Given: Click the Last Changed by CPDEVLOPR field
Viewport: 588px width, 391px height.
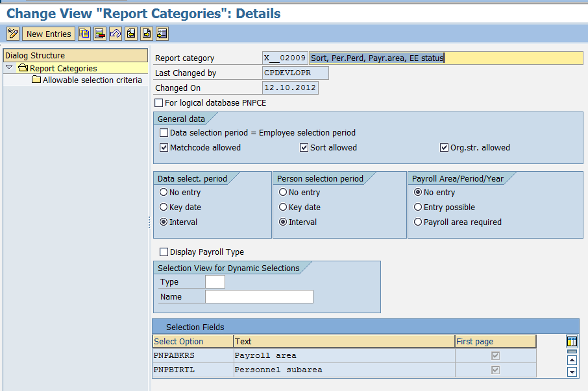Looking at the screenshot, I should 295,73.
